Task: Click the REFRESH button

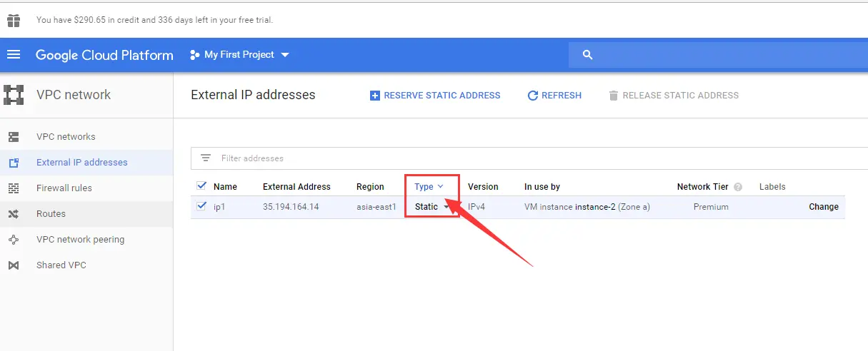Action: (x=554, y=96)
